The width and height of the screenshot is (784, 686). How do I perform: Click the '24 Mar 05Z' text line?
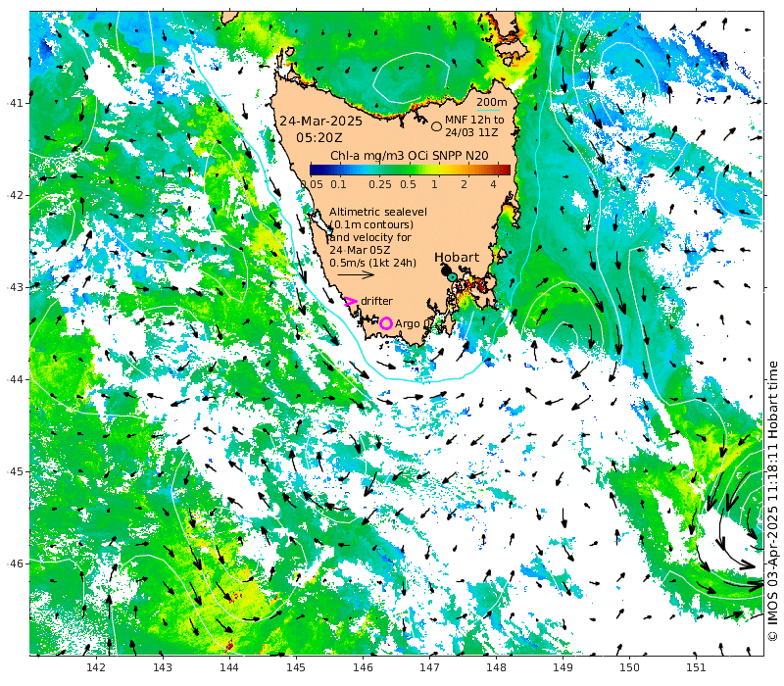pyautogui.click(x=360, y=250)
